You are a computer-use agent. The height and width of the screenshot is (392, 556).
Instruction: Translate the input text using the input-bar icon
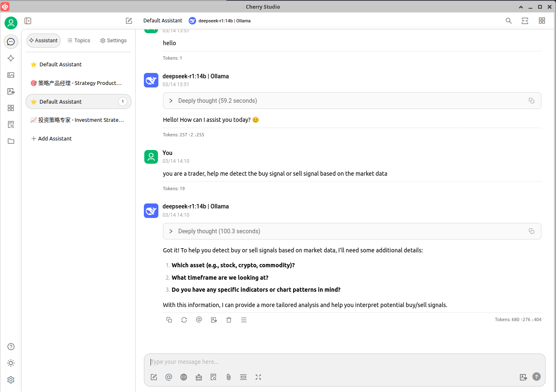(523, 377)
